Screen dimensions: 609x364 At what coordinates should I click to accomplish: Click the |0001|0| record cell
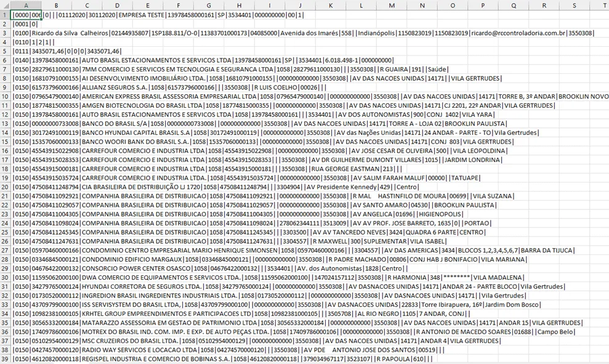25,24
